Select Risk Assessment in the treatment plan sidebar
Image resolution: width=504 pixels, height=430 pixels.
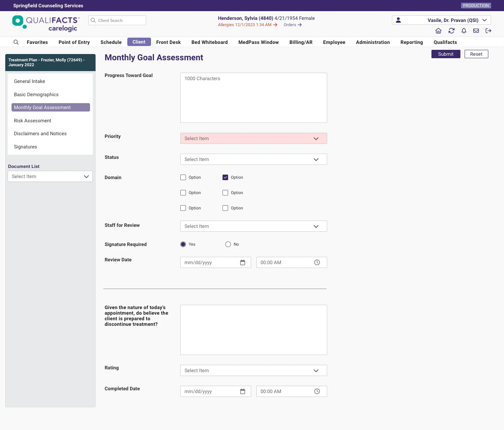pos(32,121)
